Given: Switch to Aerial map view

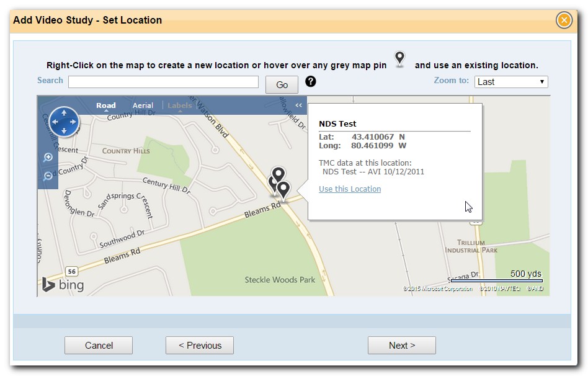Looking at the screenshot, I should point(143,105).
